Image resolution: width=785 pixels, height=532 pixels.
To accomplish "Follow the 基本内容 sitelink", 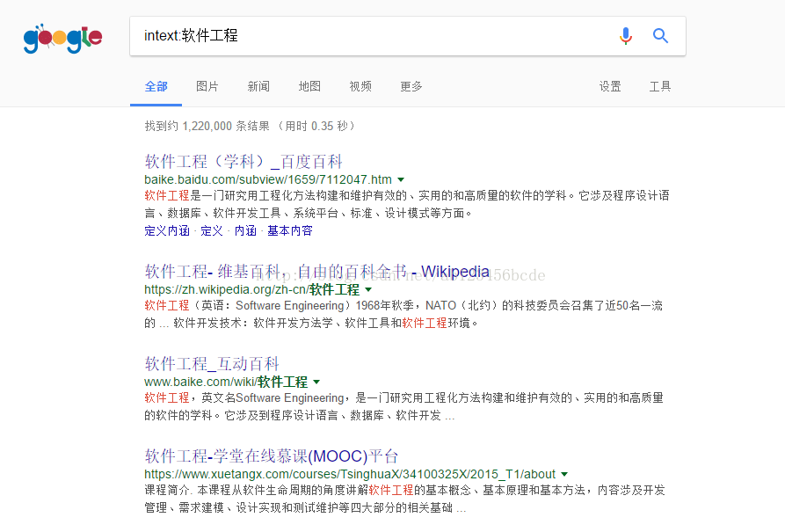I will (289, 231).
